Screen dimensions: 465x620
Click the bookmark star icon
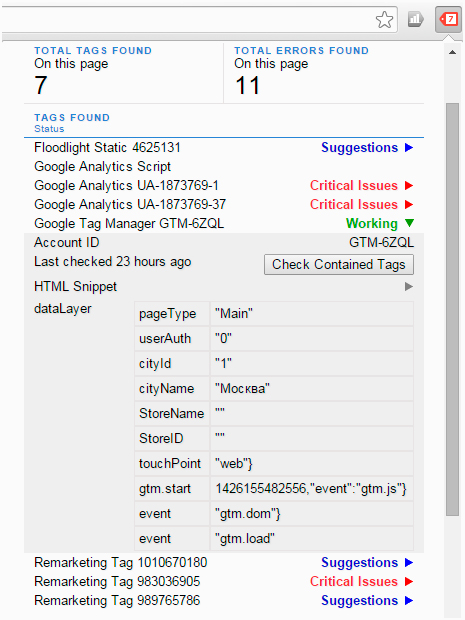click(x=384, y=20)
